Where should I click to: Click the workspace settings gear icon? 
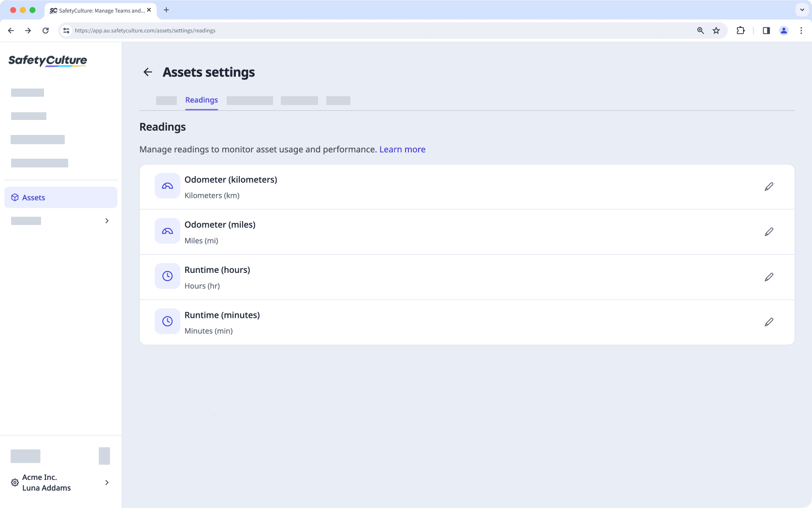click(x=14, y=482)
